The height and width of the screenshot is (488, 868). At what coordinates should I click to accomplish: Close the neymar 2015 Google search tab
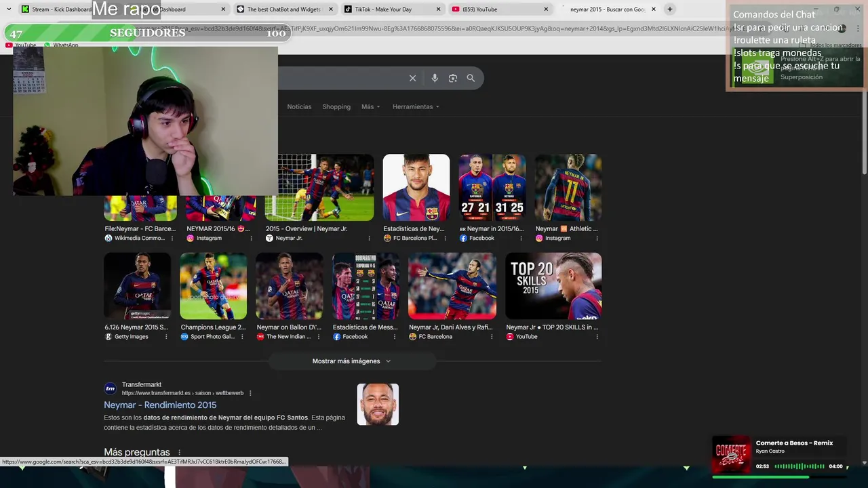(654, 9)
